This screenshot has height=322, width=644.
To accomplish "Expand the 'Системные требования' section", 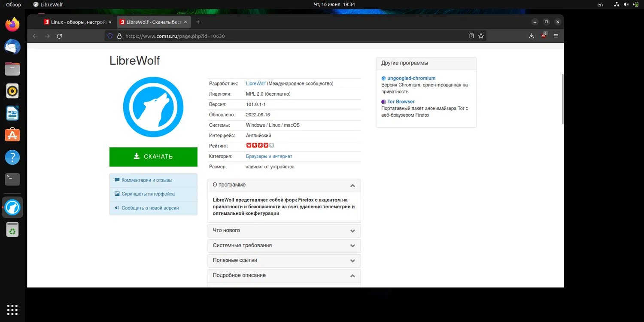I will point(284,246).
